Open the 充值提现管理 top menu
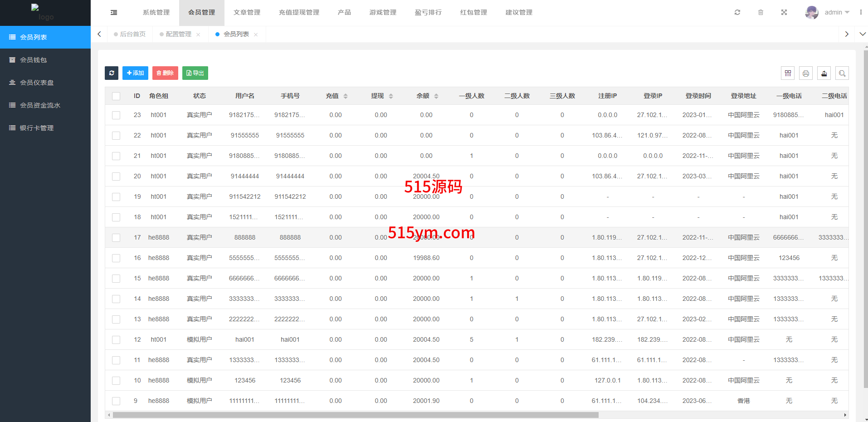The image size is (868, 422). pyautogui.click(x=299, y=12)
